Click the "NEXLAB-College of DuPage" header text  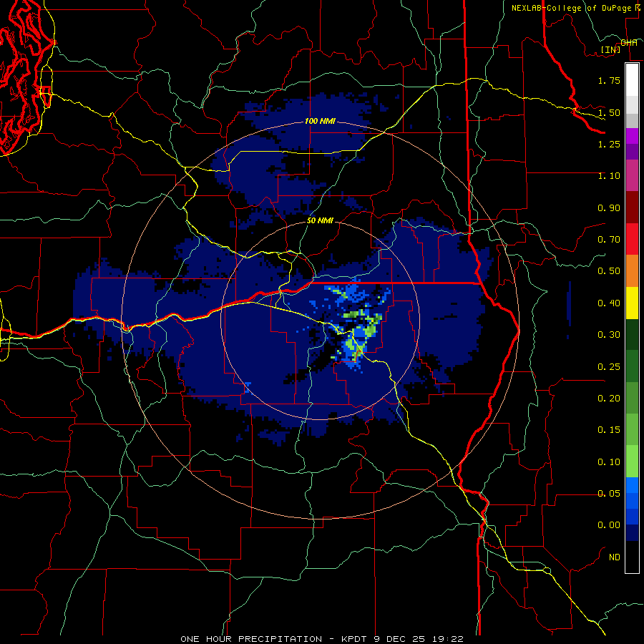572,8
